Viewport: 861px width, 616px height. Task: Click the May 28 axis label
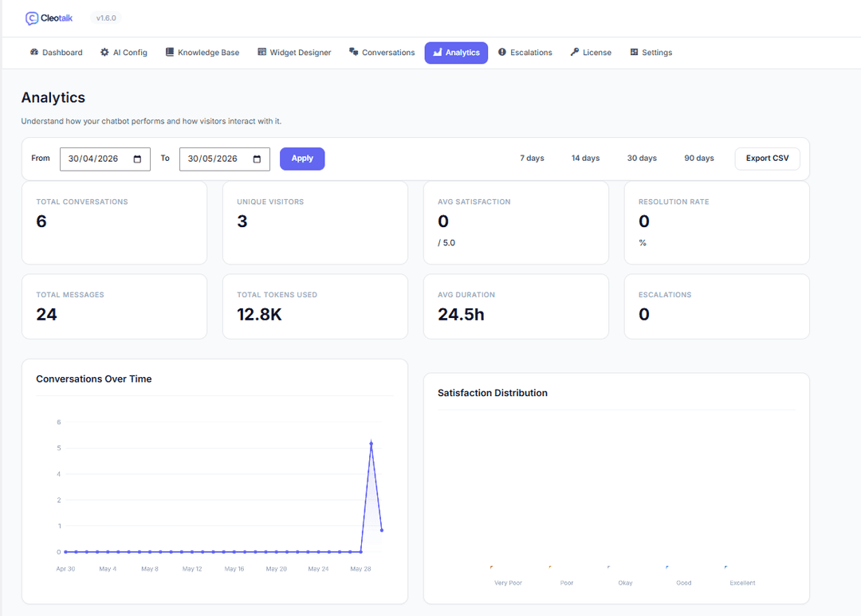(361, 569)
